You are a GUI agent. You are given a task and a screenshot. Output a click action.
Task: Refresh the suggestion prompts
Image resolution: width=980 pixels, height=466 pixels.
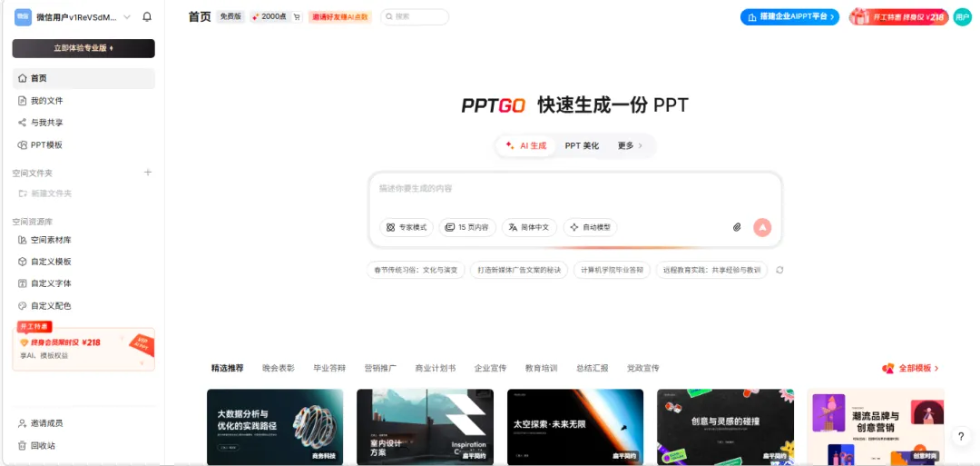click(779, 270)
